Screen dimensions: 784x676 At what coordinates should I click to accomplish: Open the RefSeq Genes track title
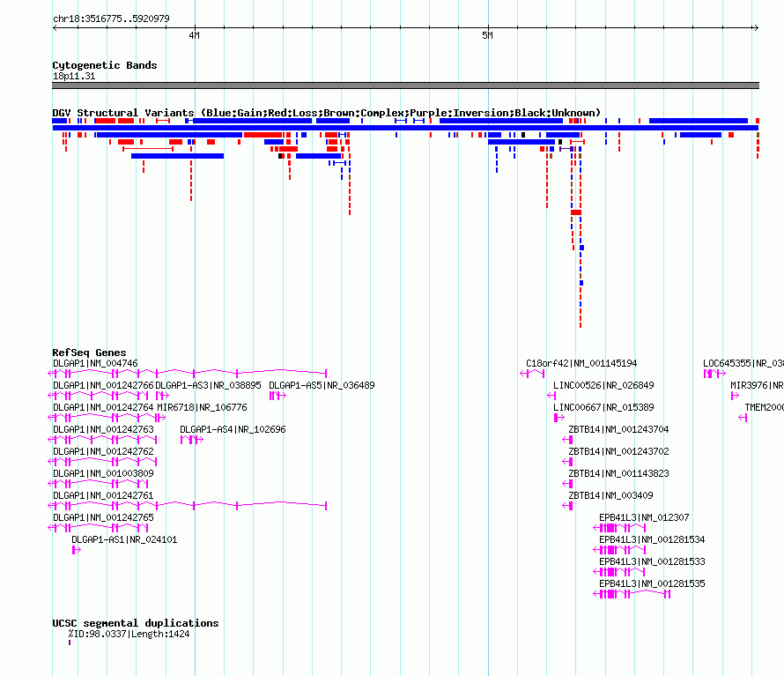89,353
